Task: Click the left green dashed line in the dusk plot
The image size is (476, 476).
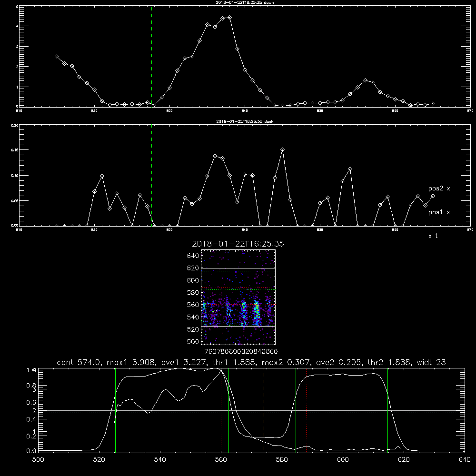Action: [x=151, y=175]
